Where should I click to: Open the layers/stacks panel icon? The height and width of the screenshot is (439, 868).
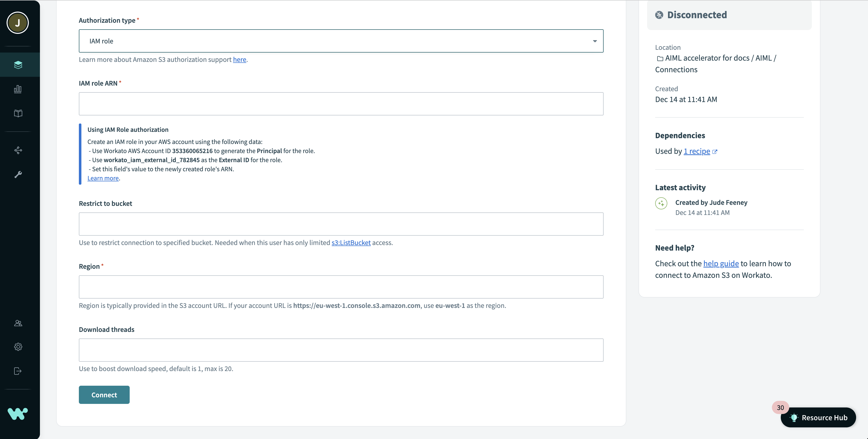click(18, 64)
